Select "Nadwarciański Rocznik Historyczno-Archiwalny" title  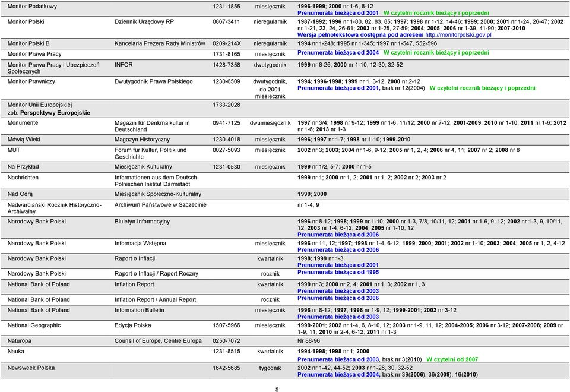[x=55, y=208]
